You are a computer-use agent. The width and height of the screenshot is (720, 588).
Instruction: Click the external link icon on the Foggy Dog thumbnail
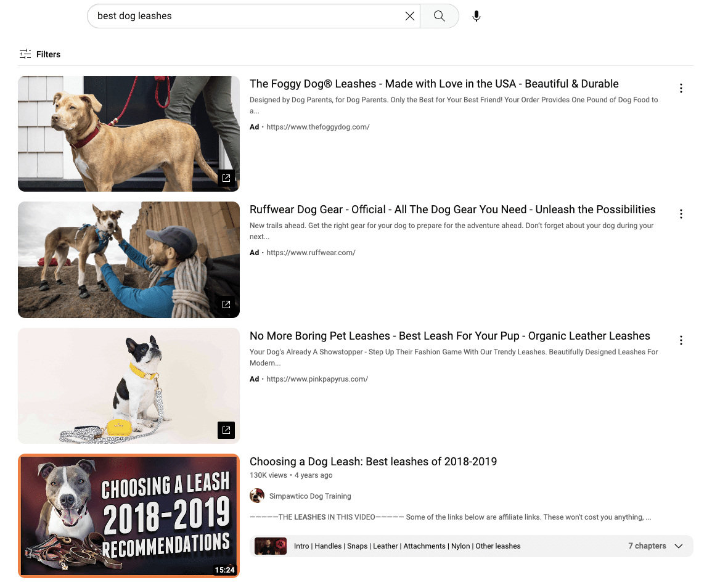tap(226, 178)
